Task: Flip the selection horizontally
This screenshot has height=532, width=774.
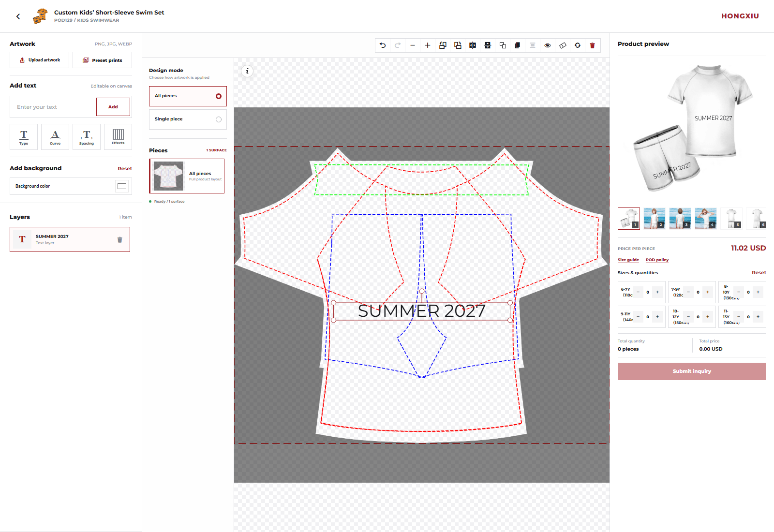Action: point(473,45)
